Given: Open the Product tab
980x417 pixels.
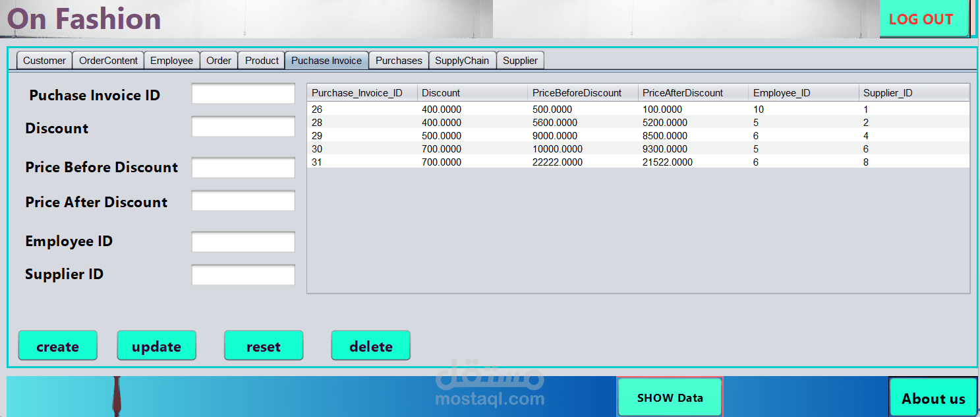Looking at the screenshot, I should 261,60.
